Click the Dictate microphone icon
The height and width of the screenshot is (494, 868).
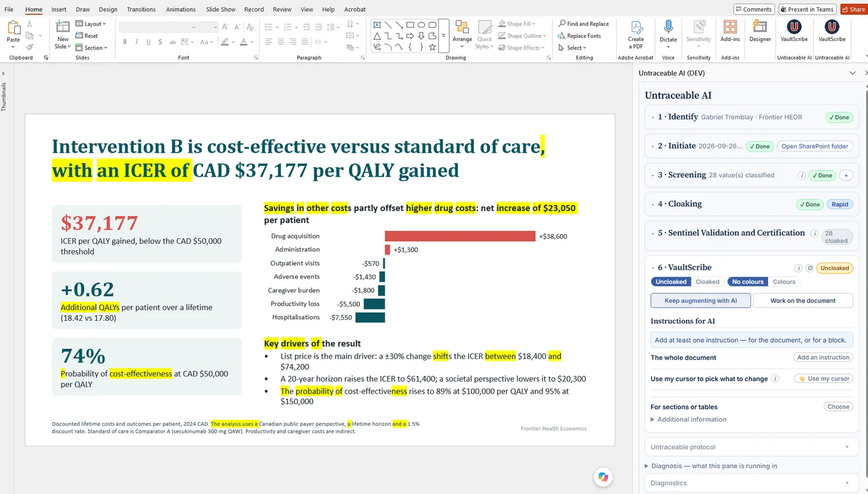point(668,27)
